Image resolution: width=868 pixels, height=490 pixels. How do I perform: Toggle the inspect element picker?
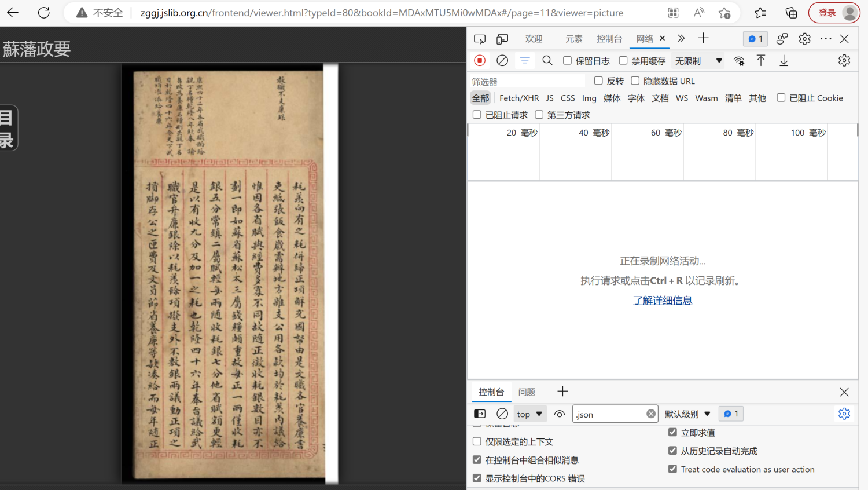coord(480,39)
